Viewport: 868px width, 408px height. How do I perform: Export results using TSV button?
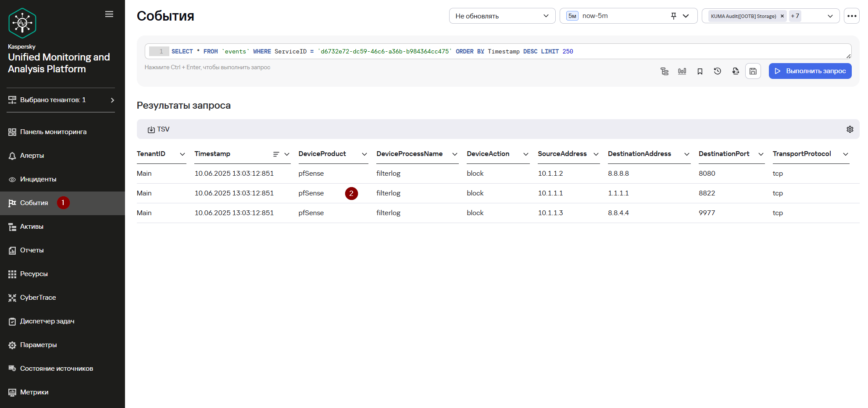tap(159, 129)
